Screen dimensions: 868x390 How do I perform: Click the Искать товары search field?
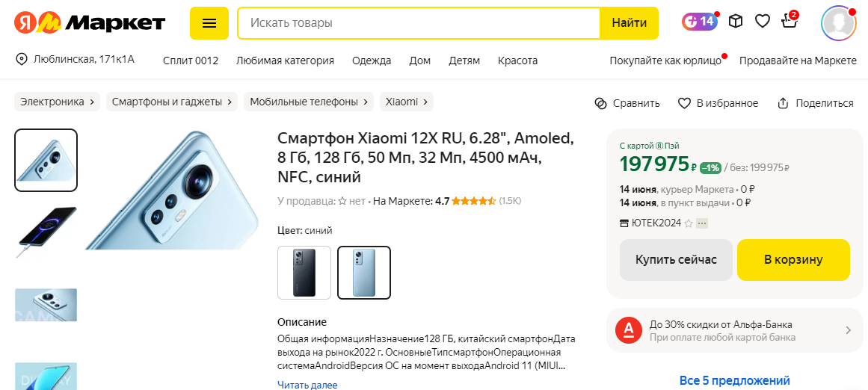419,23
